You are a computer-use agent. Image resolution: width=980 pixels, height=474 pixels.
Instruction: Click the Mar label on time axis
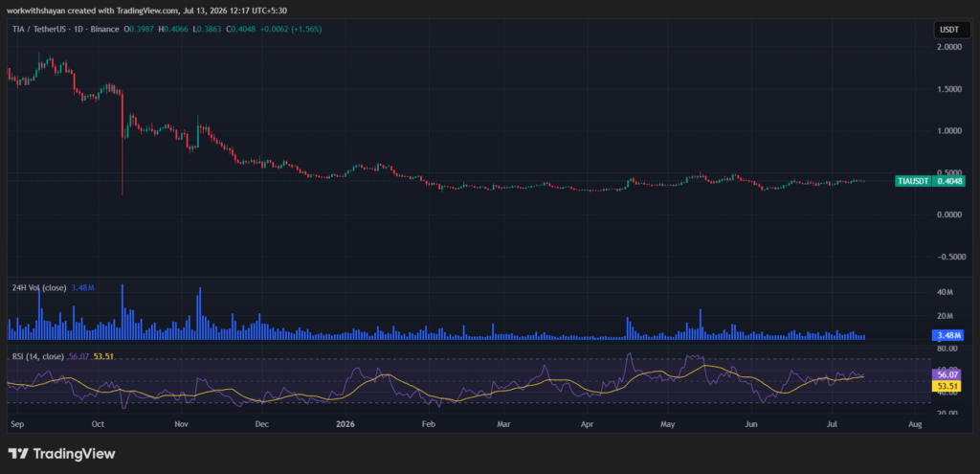[x=503, y=424]
